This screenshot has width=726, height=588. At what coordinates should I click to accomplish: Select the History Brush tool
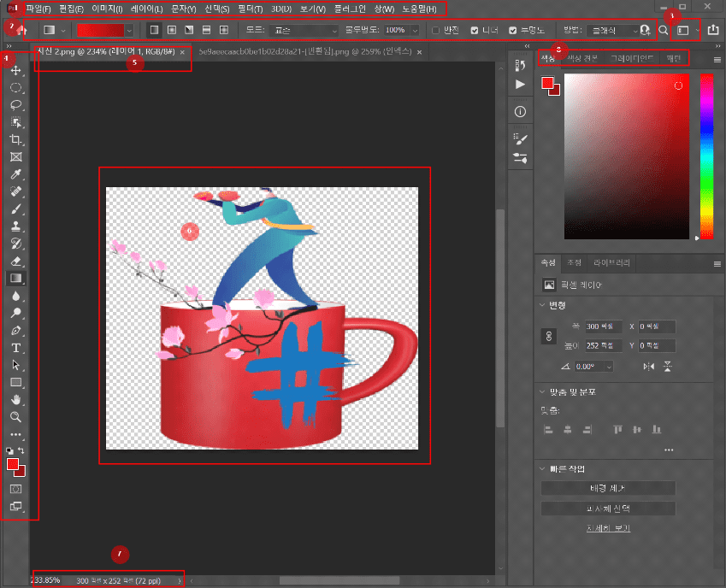[x=15, y=244]
